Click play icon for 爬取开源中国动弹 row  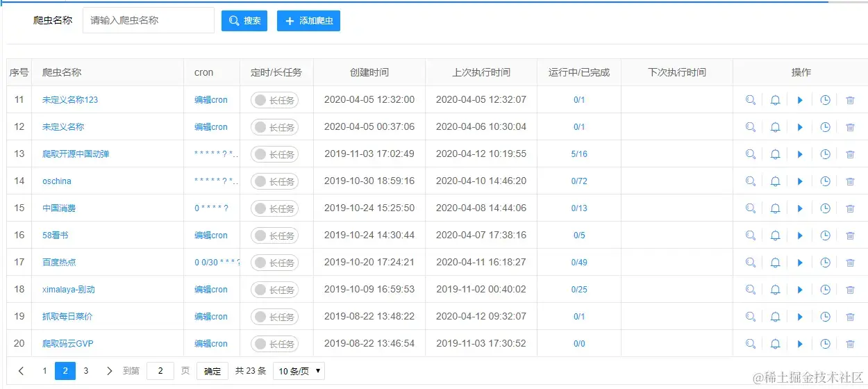(800, 154)
